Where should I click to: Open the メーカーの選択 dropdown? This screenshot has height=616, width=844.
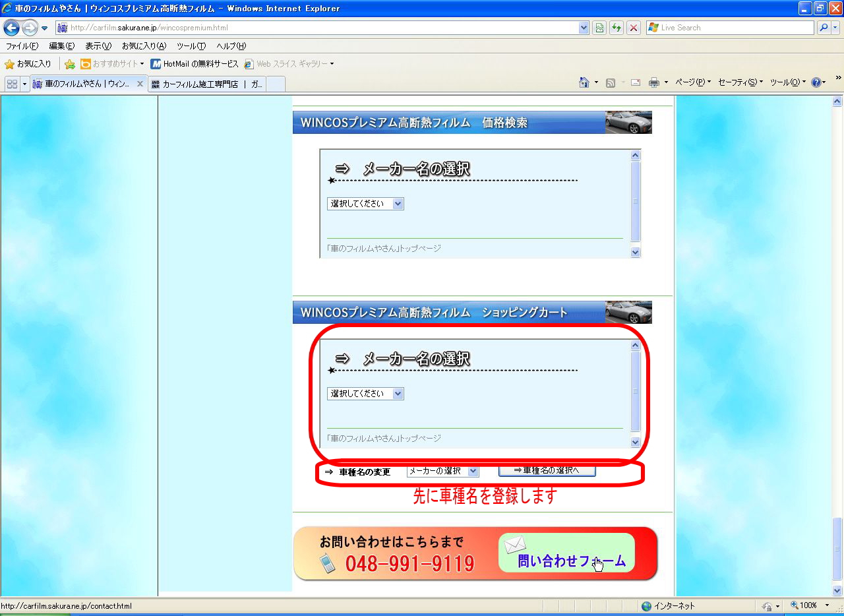pyautogui.click(x=442, y=471)
